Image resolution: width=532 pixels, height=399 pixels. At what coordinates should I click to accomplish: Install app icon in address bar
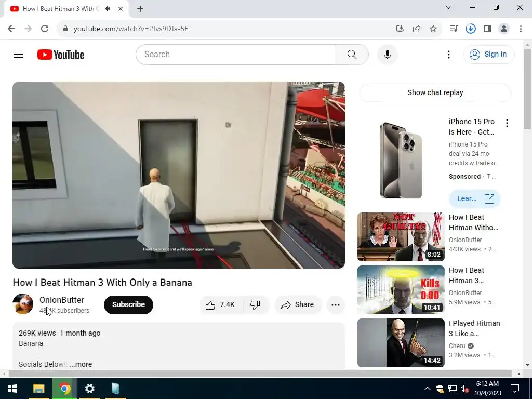400,29
